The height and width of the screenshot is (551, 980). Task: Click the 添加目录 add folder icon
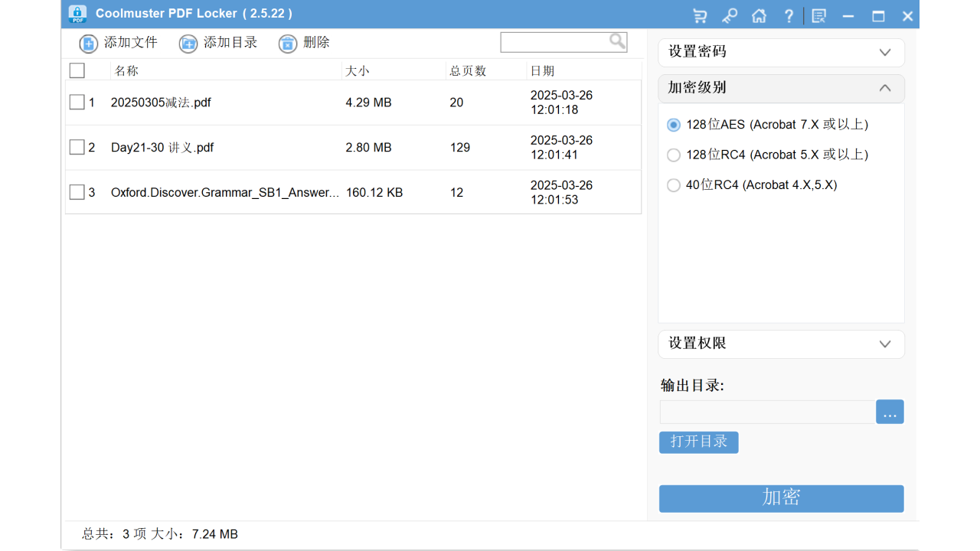point(188,44)
